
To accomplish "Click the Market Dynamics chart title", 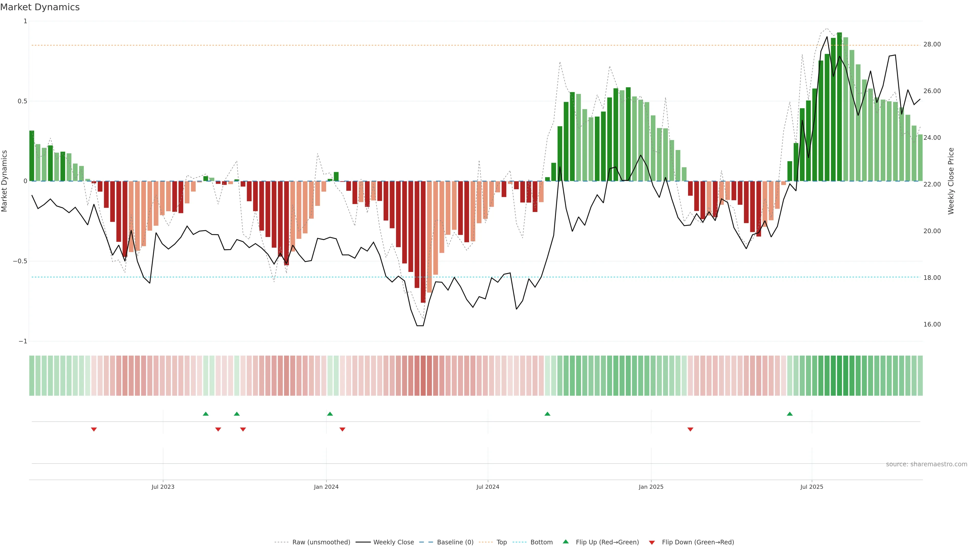I will [x=40, y=7].
